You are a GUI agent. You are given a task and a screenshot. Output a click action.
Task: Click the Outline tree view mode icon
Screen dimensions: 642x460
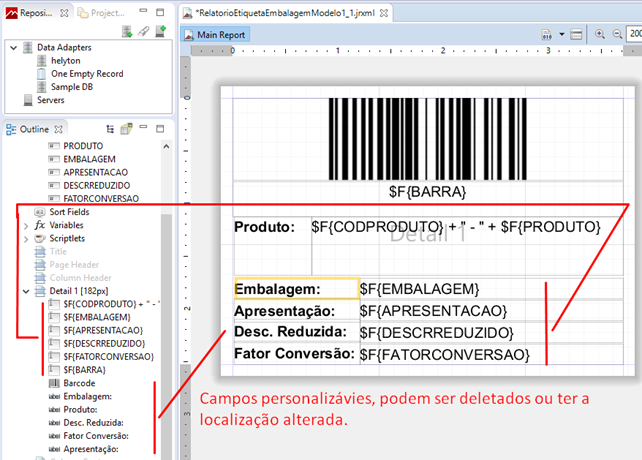(110, 129)
